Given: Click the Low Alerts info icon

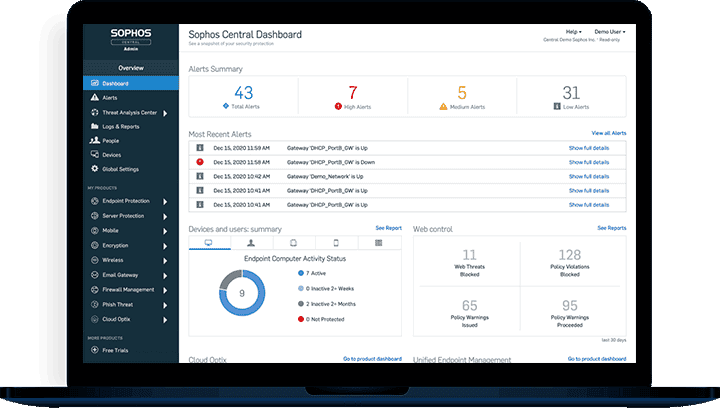Looking at the screenshot, I should [557, 107].
